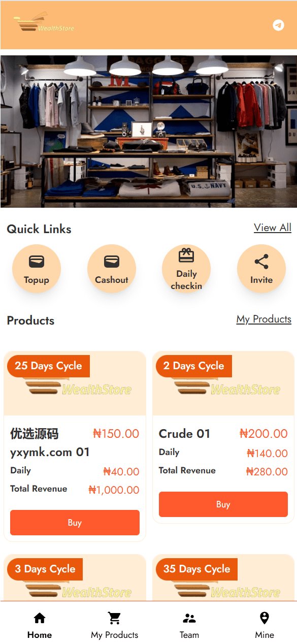This screenshot has width=297, height=644.
Task: Open the 35 Days Cycle product card
Action: (223, 578)
